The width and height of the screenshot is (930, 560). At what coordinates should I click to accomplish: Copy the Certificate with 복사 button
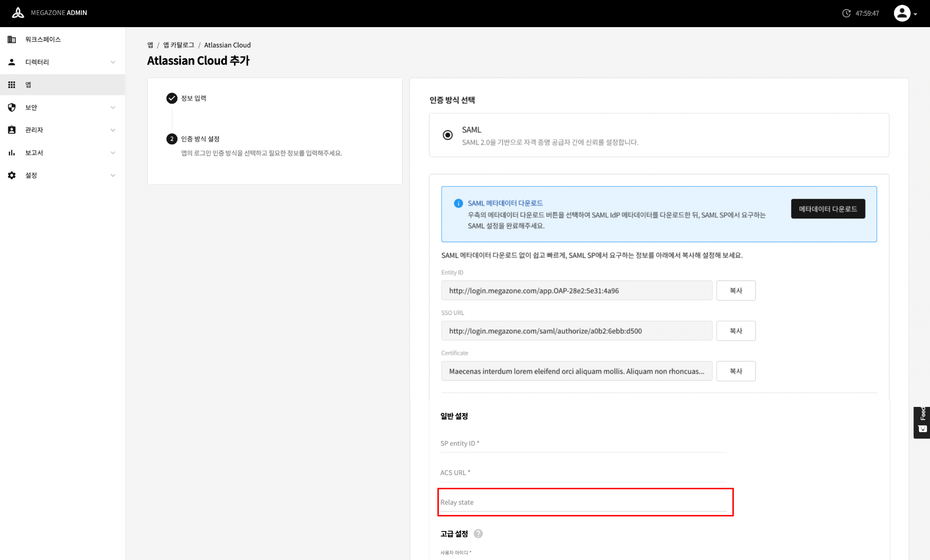pos(736,371)
